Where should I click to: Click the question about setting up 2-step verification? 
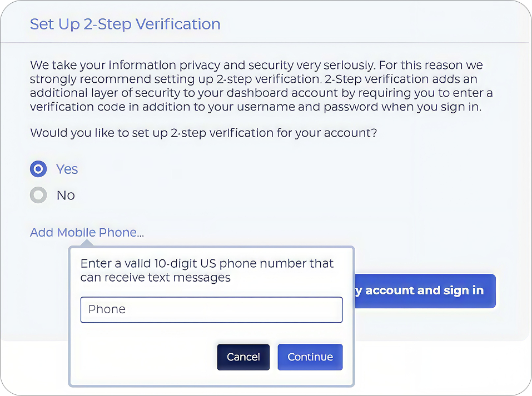(203, 133)
